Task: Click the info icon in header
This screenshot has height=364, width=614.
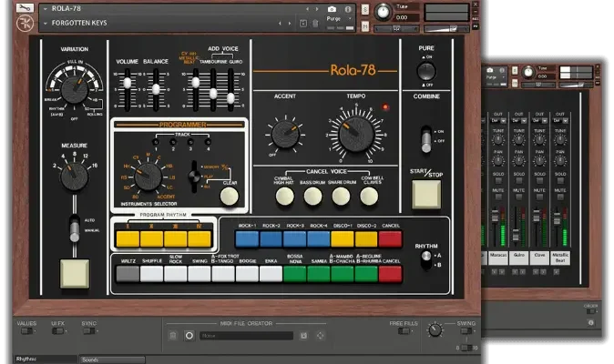Action: (347, 9)
